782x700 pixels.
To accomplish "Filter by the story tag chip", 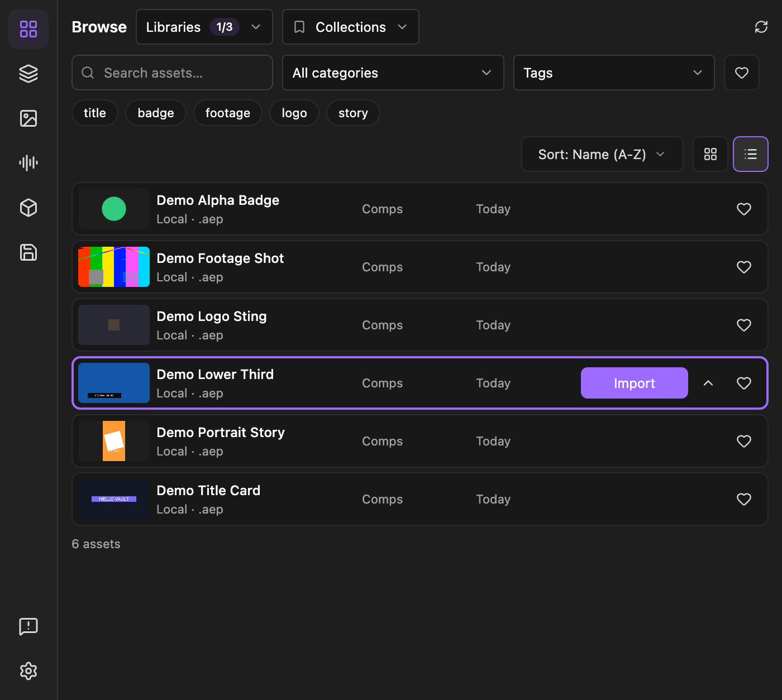I will [x=353, y=113].
